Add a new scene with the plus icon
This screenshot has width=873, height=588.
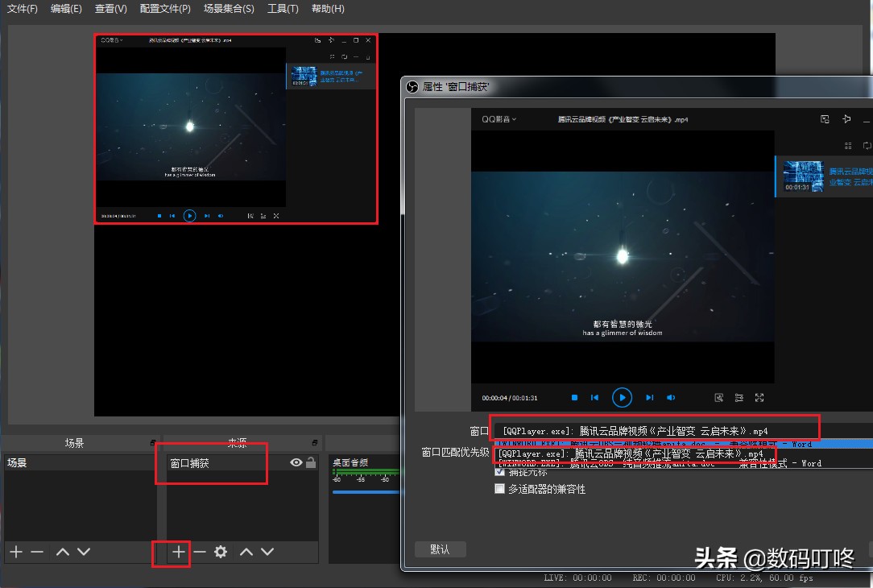[x=14, y=552]
